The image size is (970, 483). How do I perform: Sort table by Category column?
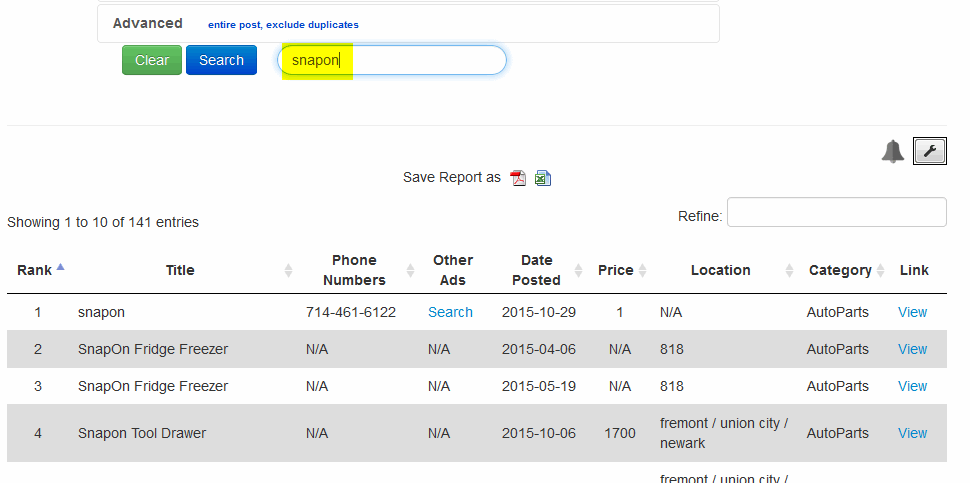pos(846,270)
